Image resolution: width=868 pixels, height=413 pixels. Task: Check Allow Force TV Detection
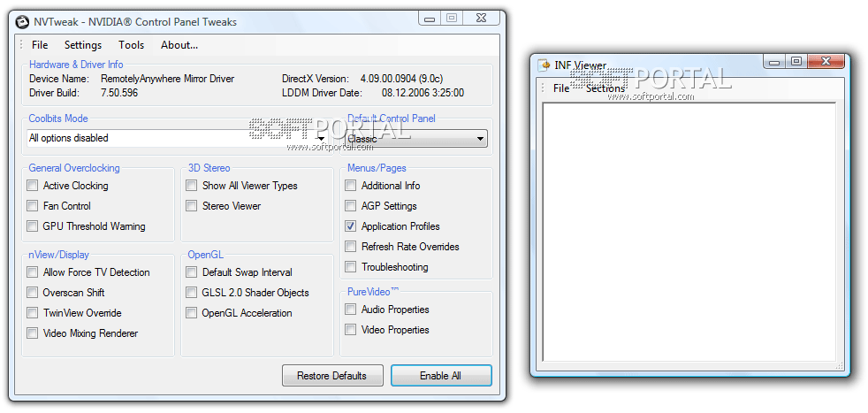pos(33,272)
